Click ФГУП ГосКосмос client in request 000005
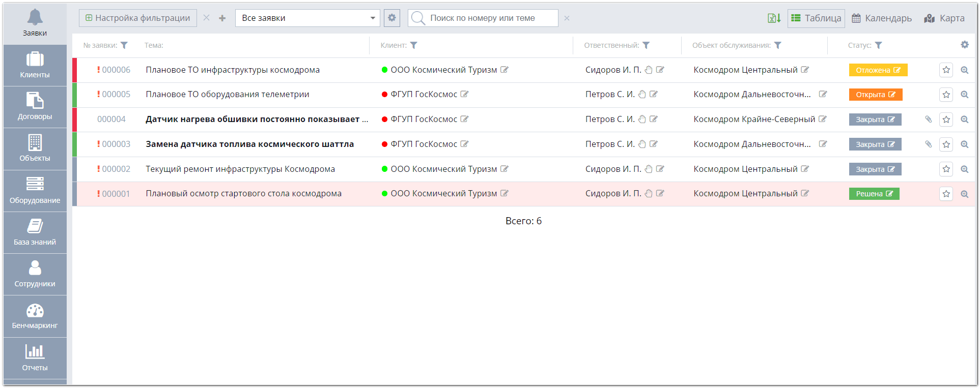Viewport: 980px width, 388px height. [424, 94]
